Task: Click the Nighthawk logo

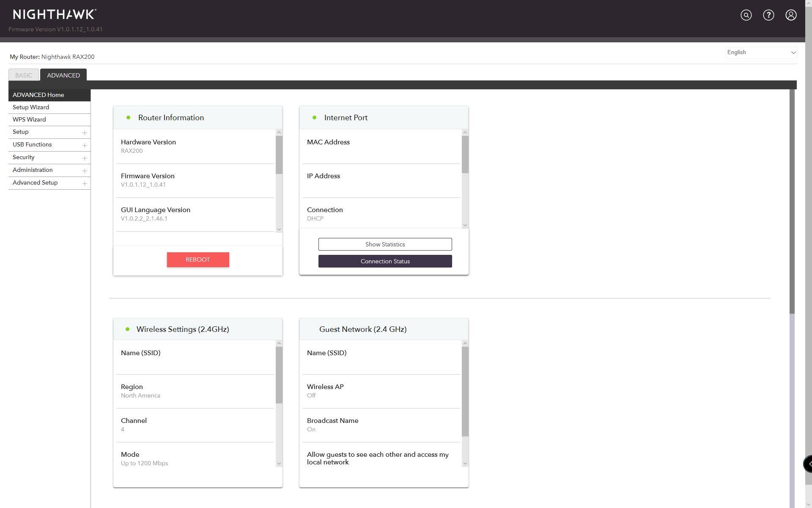Action: pyautogui.click(x=55, y=14)
